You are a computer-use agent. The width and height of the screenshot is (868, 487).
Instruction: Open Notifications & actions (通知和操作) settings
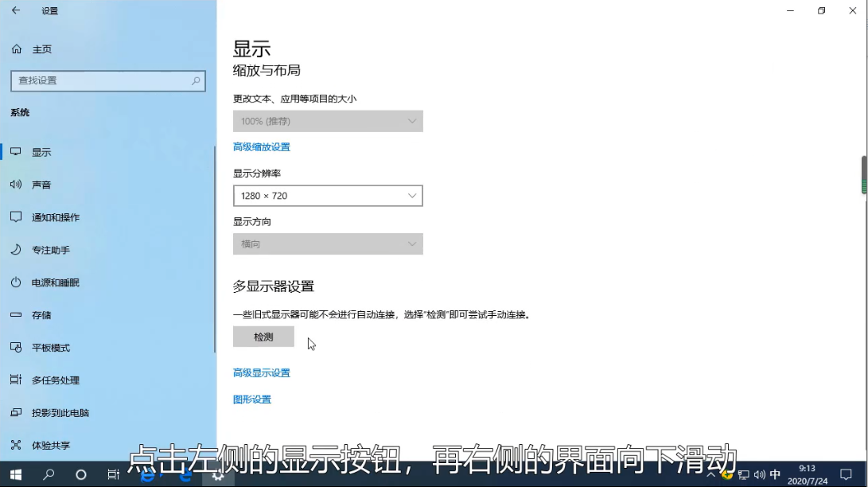tap(57, 216)
